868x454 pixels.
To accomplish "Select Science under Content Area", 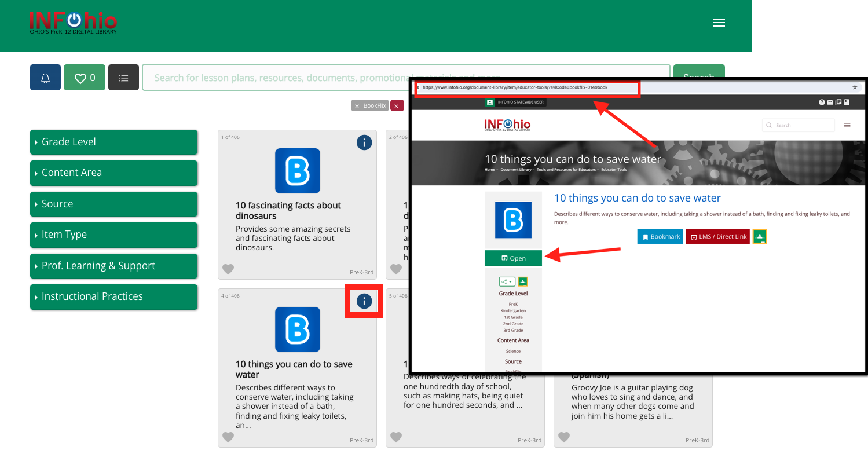I will coord(513,351).
